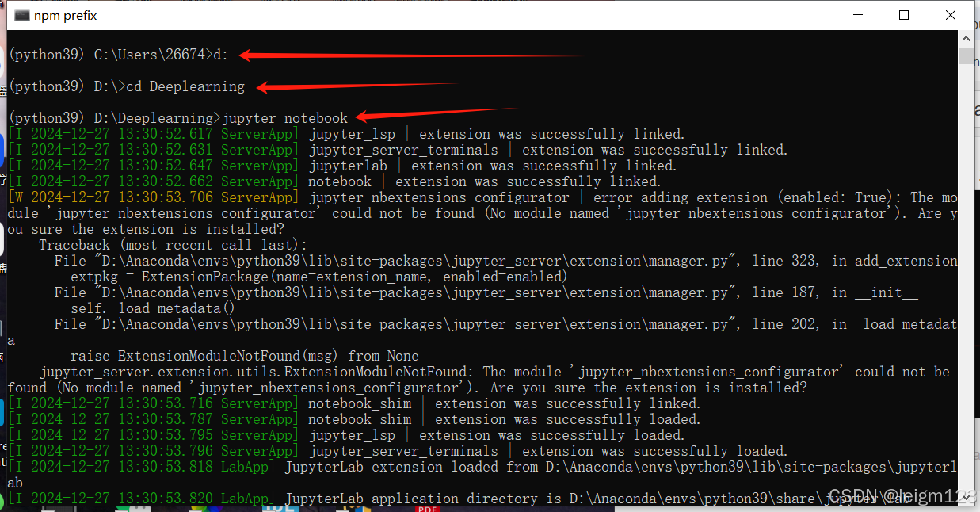Click the "jupyter_server.extension.utils.ExtensionModuleNotFound" error line

(x=479, y=380)
